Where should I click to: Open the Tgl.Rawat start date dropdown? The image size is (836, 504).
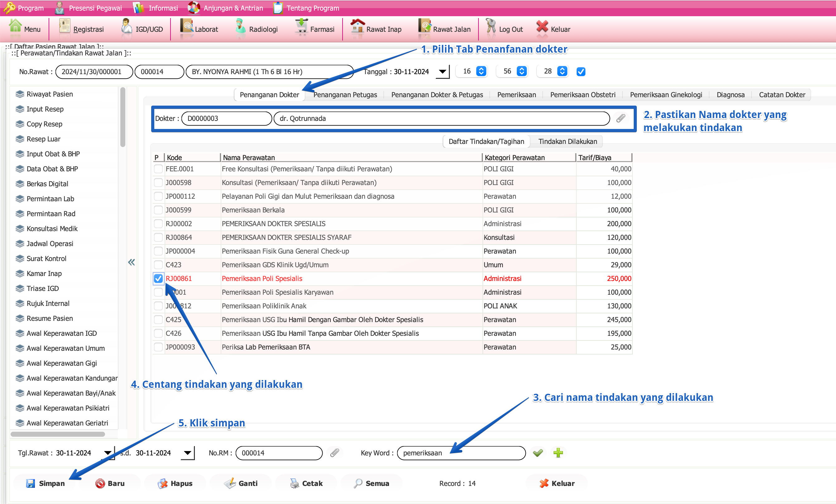pyautogui.click(x=108, y=453)
